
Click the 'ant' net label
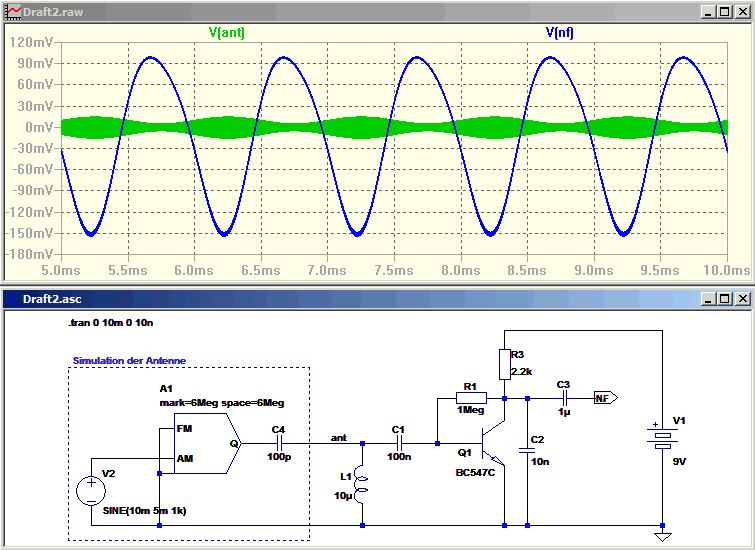(x=338, y=437)
